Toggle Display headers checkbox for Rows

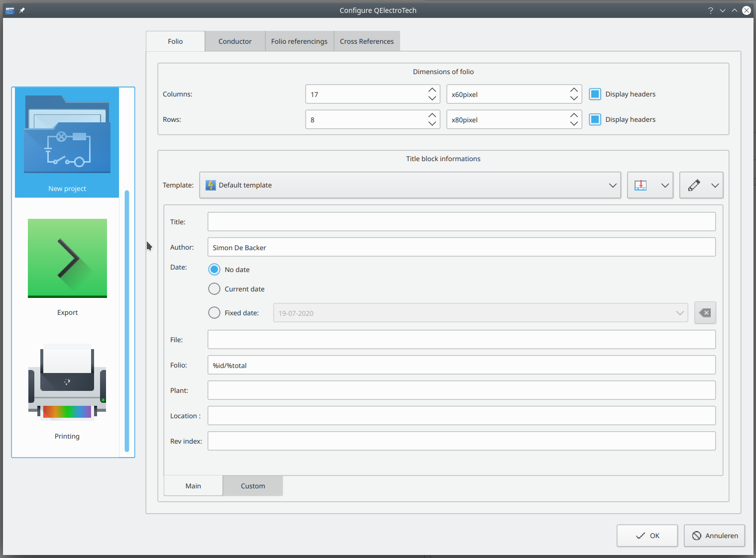(x=595, y=119)
